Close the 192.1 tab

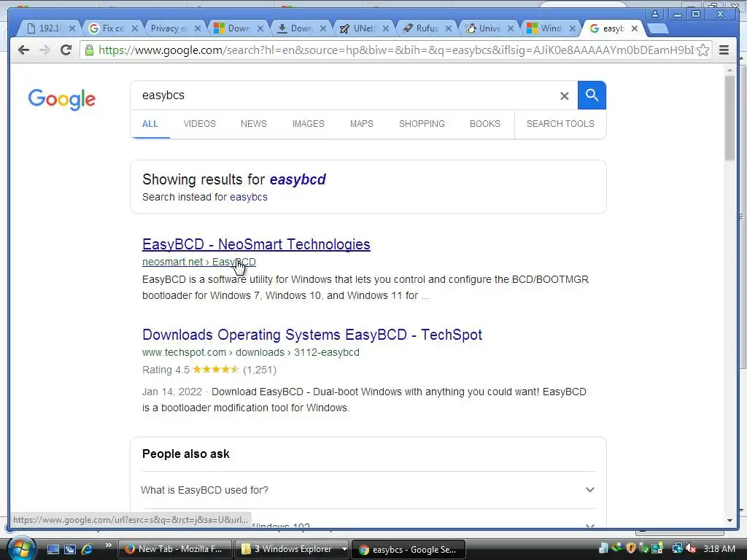click(72, 28)
